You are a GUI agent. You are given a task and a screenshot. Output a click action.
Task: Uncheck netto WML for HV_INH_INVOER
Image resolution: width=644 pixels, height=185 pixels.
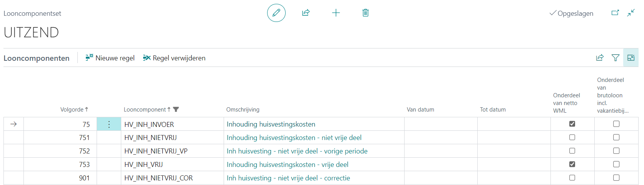(x=572, y=124)
